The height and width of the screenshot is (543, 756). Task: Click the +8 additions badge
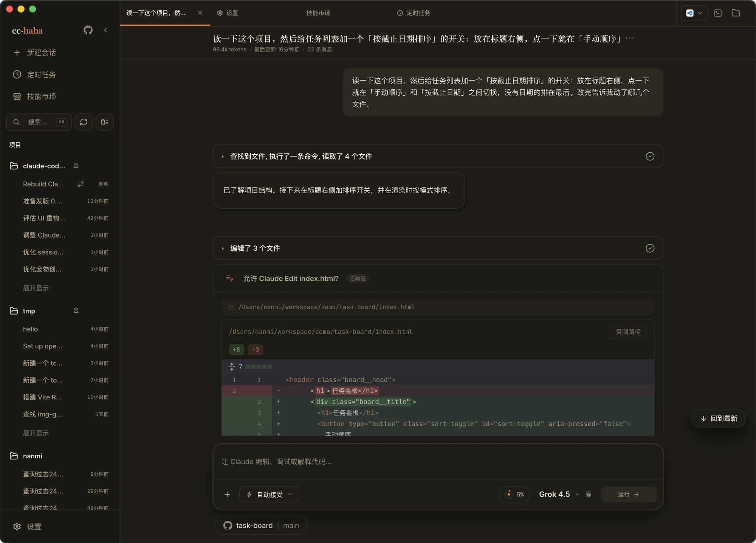(x=236, y=349)
